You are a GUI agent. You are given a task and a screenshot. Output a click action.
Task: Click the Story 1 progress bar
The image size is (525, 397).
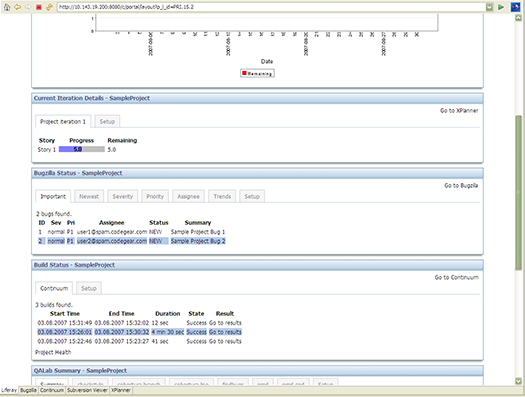tap(82, 149)
